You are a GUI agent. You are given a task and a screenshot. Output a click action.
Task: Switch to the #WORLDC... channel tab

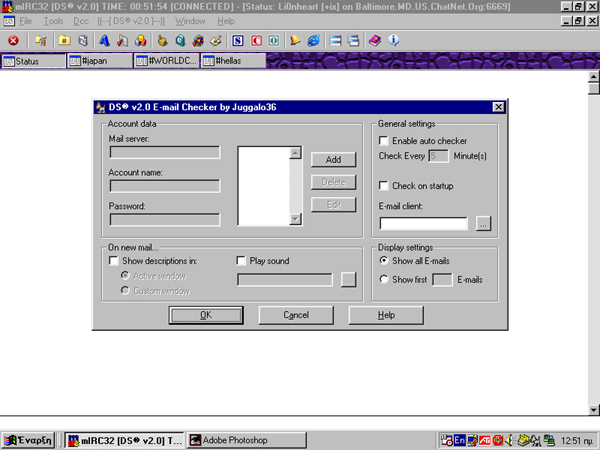click(167, 61)
